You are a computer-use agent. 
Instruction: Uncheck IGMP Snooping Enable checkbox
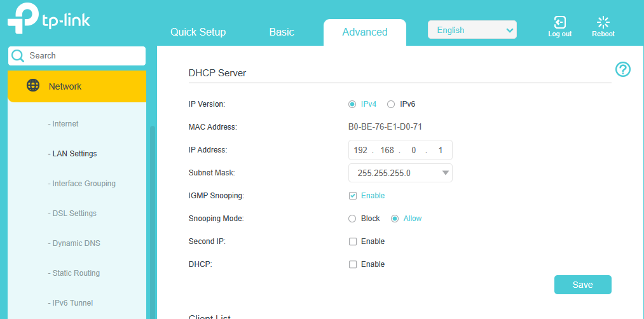tap(353, 196)
